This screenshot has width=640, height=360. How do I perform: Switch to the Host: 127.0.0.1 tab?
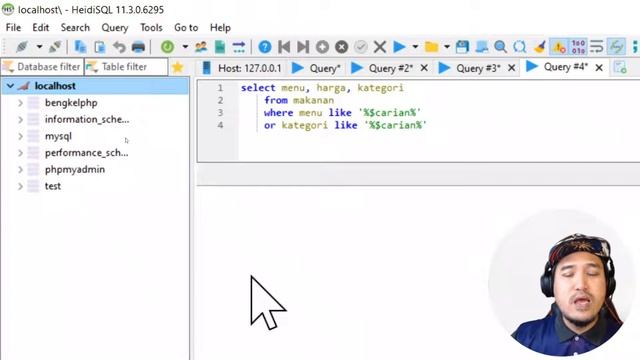click(242, 68)
